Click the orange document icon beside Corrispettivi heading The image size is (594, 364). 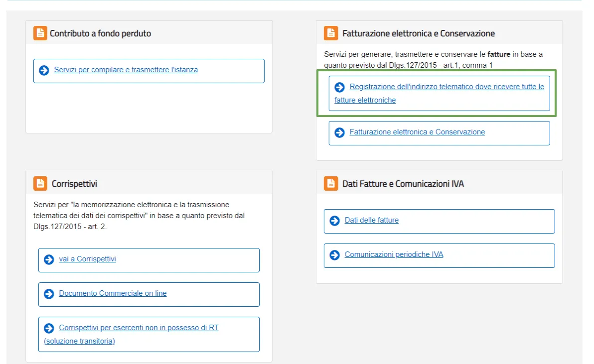[40, 184]
